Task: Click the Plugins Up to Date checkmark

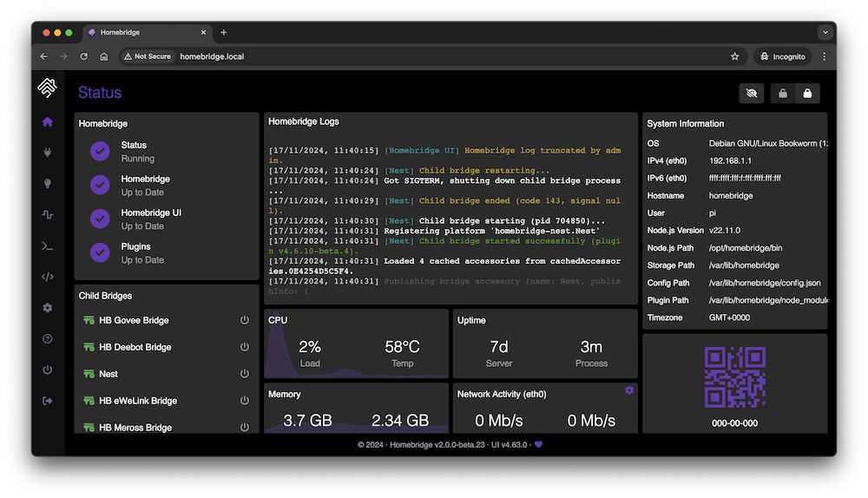Action: [x=100, y=252]
